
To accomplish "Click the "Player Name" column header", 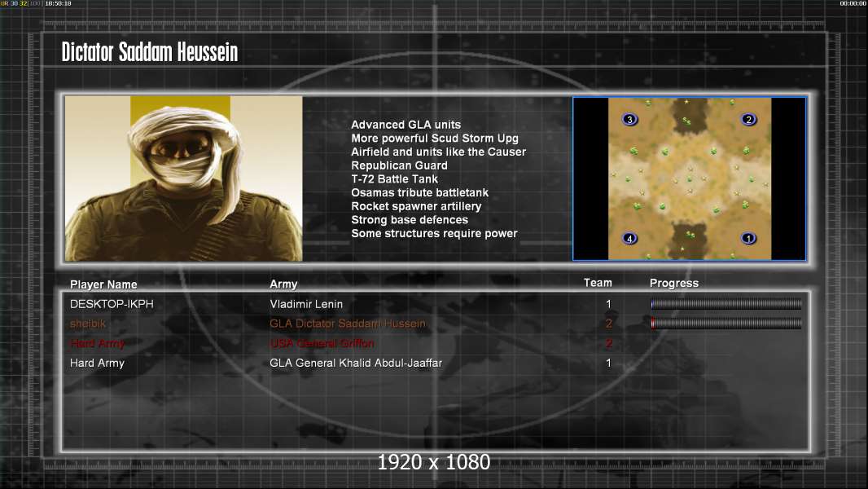I will coord(103,284).
